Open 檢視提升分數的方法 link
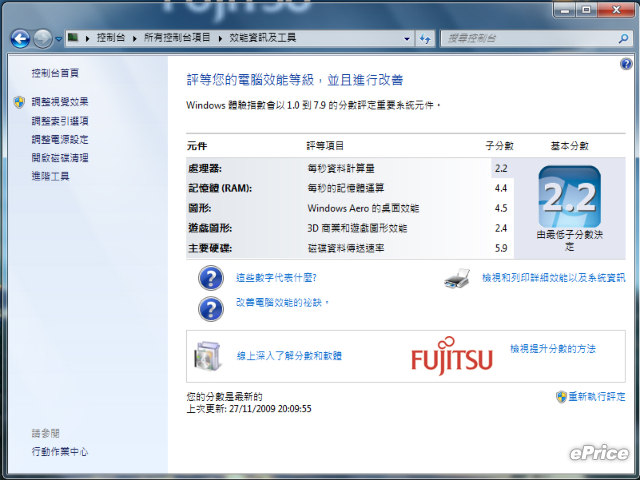Image resolution: width=640 pixels, height=480 pixels. point(553,349)
